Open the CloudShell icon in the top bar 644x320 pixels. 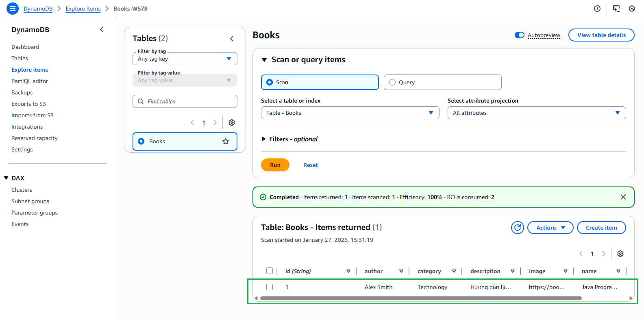616,9
